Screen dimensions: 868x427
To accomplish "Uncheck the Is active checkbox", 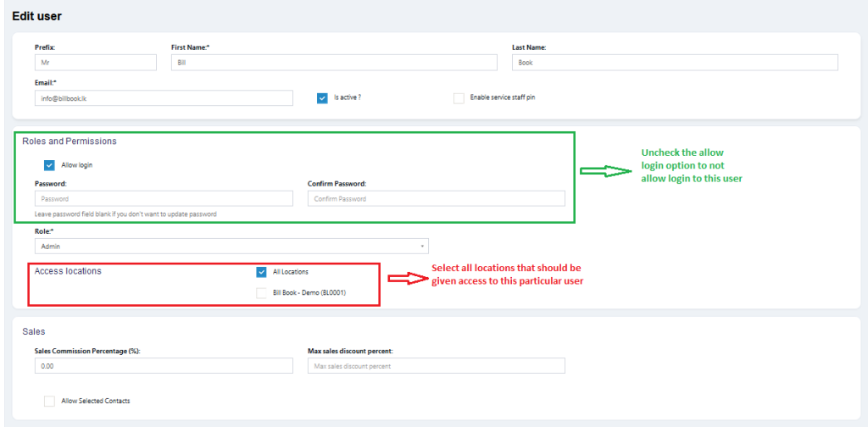I will click(322, 98).
